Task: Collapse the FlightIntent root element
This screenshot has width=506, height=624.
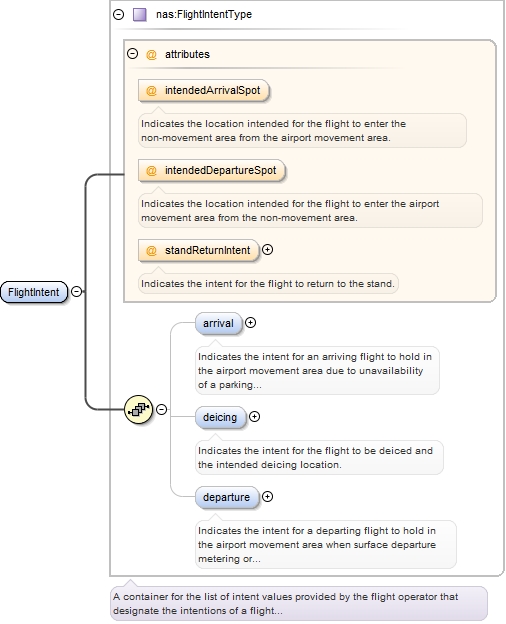Action: pos(76,292)
